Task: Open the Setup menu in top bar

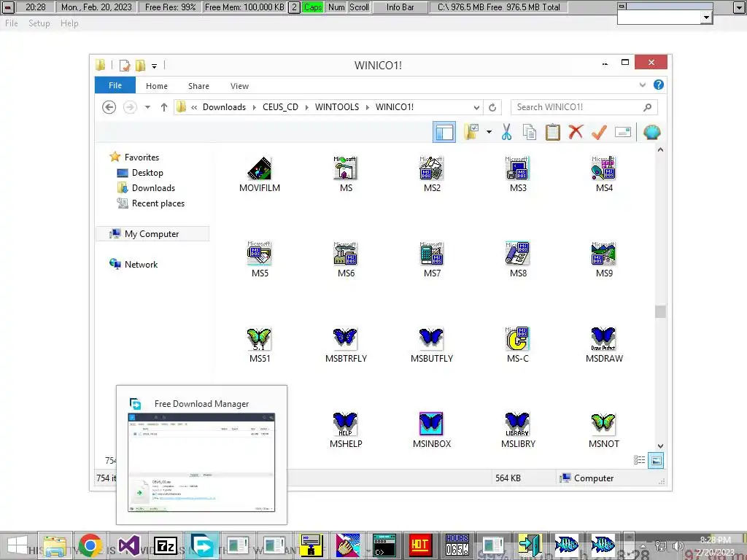Action: 39,23
